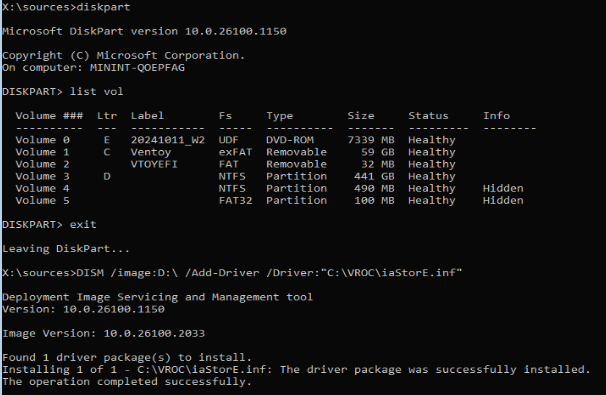Viewport: 606px width, 395px height.
Task: Click the Hidden info for Volume 4
Action: pos(503,188)
